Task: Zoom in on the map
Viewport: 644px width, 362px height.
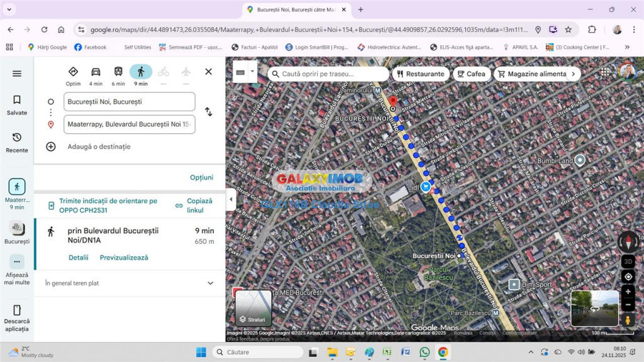Action: pyautogui.click(x=628, y=292)
